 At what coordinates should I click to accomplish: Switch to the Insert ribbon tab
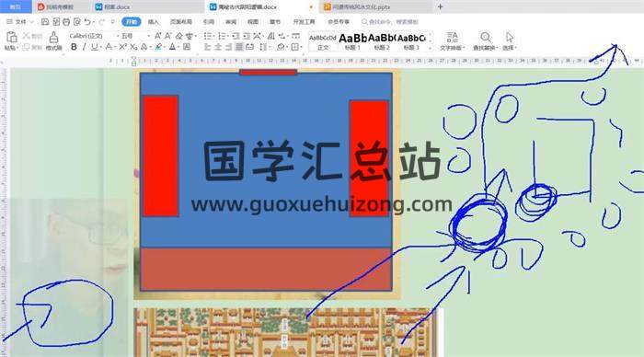(x=154, y=22)
